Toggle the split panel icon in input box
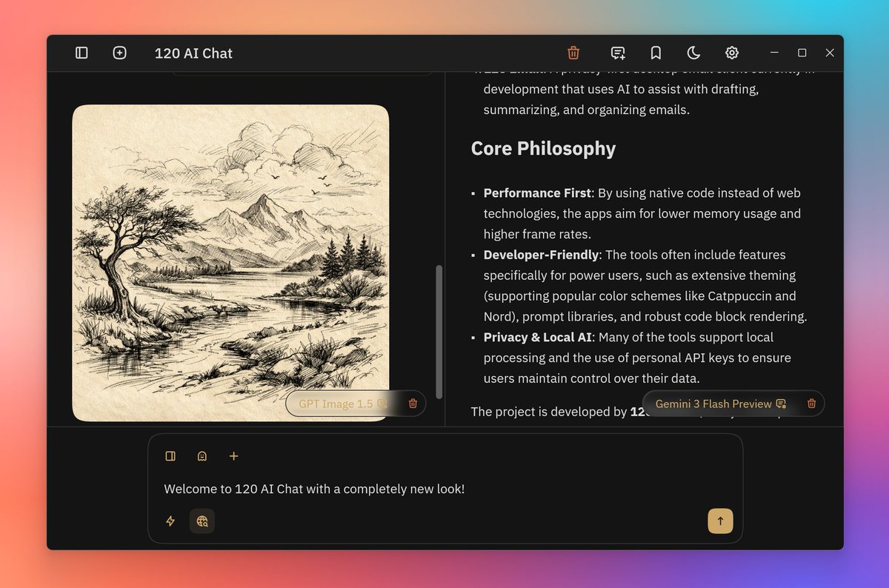This screenshot has height=588, width=889. (x=170, y=456)
